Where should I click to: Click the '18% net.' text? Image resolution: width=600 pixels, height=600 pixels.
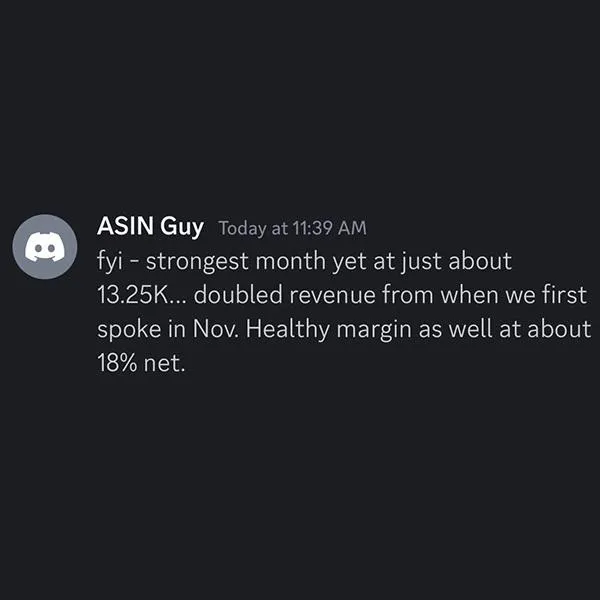[x=141, y=364]
